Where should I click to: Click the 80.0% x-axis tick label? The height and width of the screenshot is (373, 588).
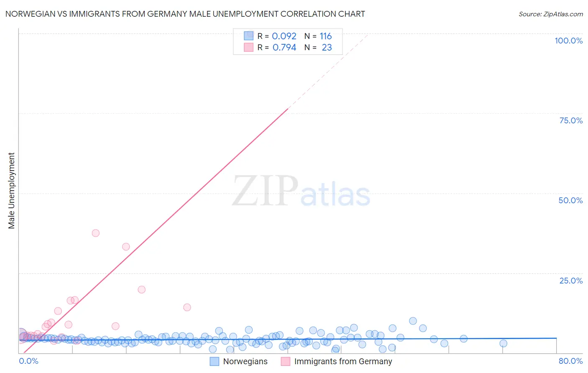coord(570,361)
